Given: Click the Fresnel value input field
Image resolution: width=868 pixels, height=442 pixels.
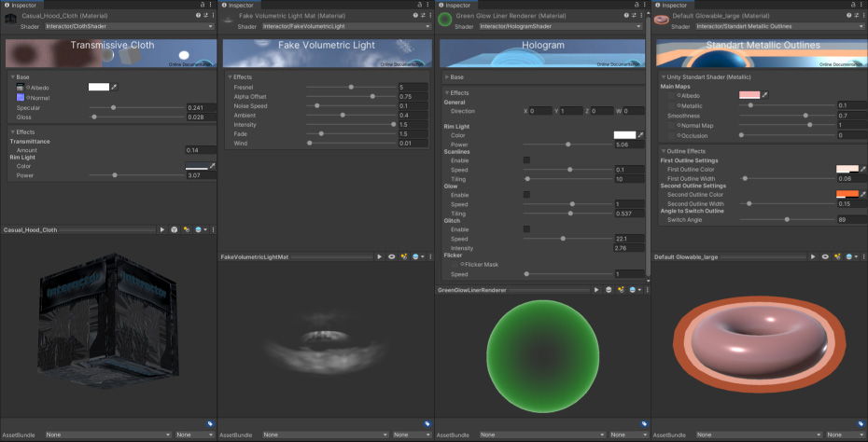Looking at the screenshot, I should [x=413, y=87].
